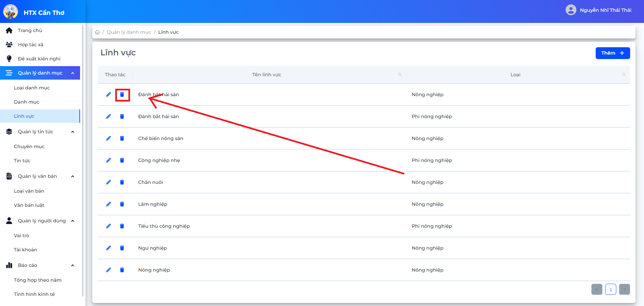The width and height of the screenshot is (644, 306).
Task: Collapse the Báo cáo section
Action: tap(73, 265)
